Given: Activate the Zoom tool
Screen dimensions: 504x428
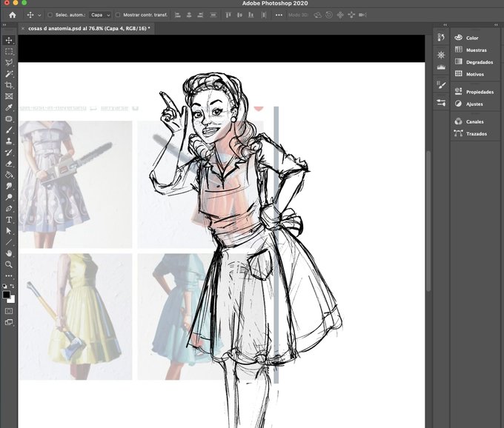Looking at the screenshot, I should point(9,264).
